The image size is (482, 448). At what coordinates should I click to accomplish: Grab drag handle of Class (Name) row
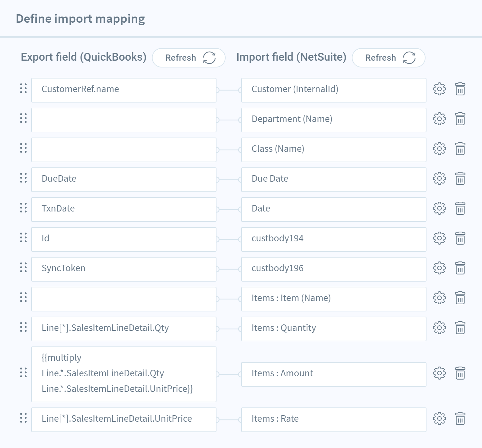(x=23, y=148)
